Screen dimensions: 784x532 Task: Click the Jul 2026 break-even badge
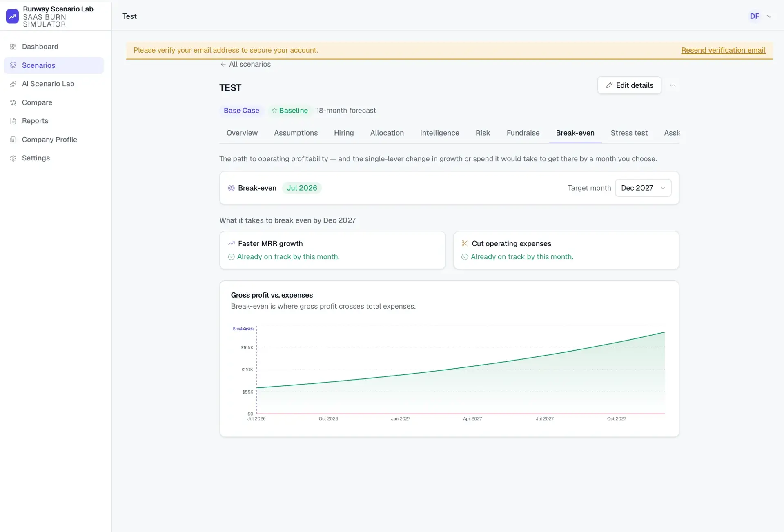(x=302, y=188)
